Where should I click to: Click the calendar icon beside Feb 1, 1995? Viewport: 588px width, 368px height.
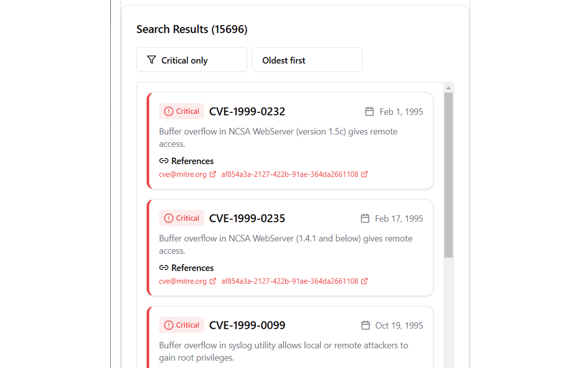click(x=369, y=111)
